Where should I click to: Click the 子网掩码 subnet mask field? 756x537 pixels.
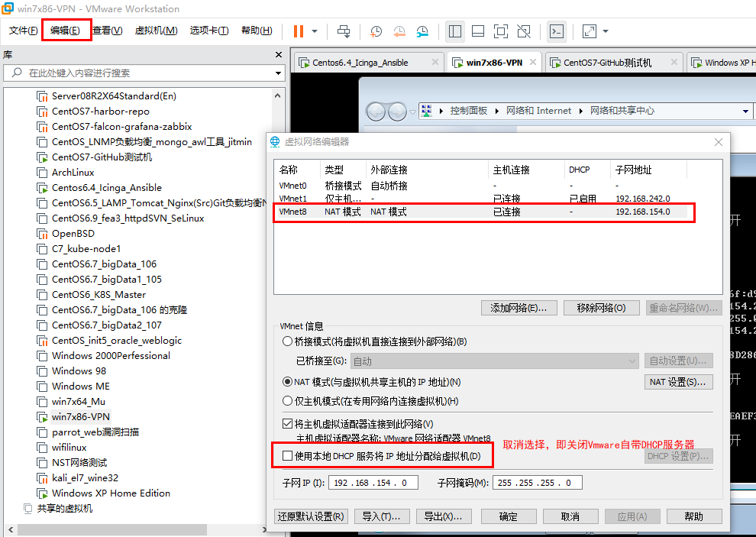[537, 483]
